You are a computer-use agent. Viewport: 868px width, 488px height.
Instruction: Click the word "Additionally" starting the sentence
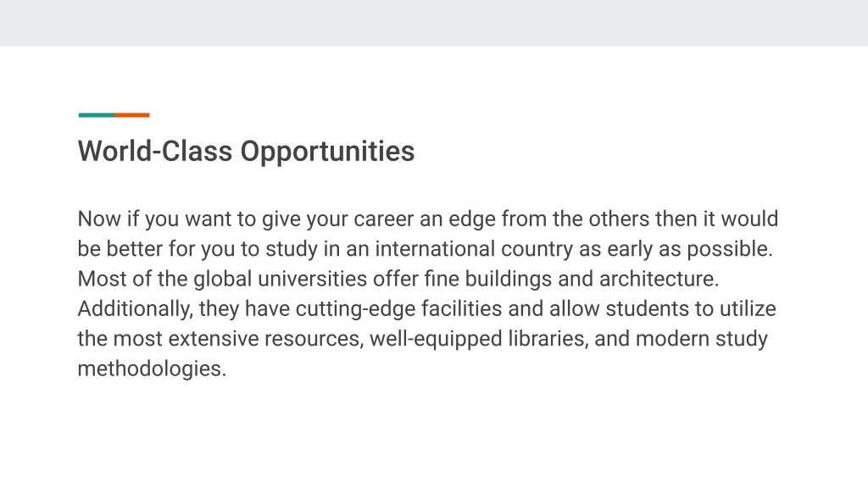coord(133,309)
